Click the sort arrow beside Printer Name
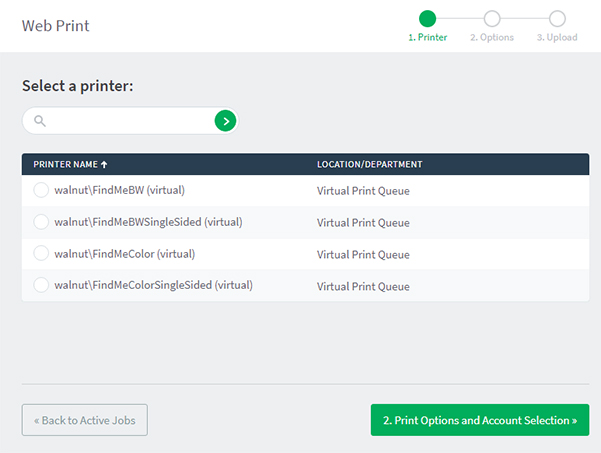This screenshot has width=601, height=453. (104, 164)
